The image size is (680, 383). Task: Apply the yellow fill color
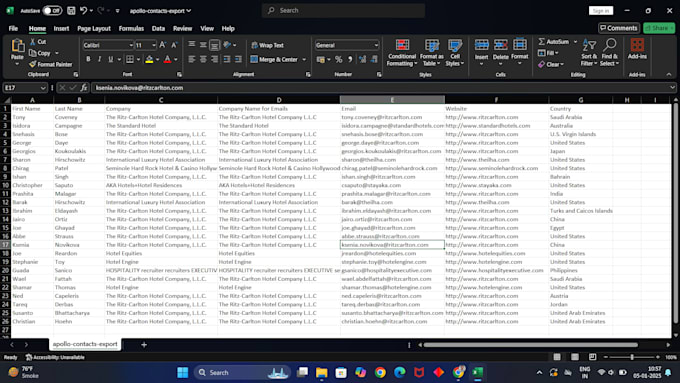(x=149, y=59)
